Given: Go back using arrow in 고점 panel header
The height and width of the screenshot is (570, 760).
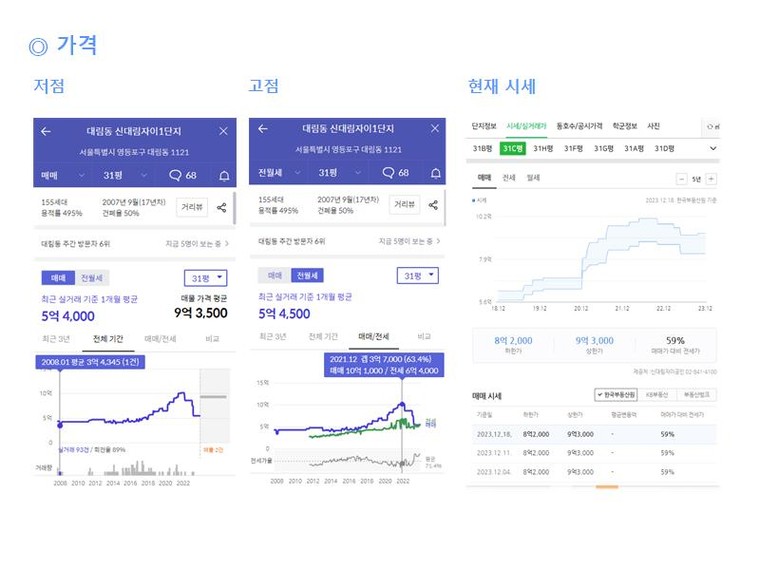Looking at the screenshot, I should [263, 129].
